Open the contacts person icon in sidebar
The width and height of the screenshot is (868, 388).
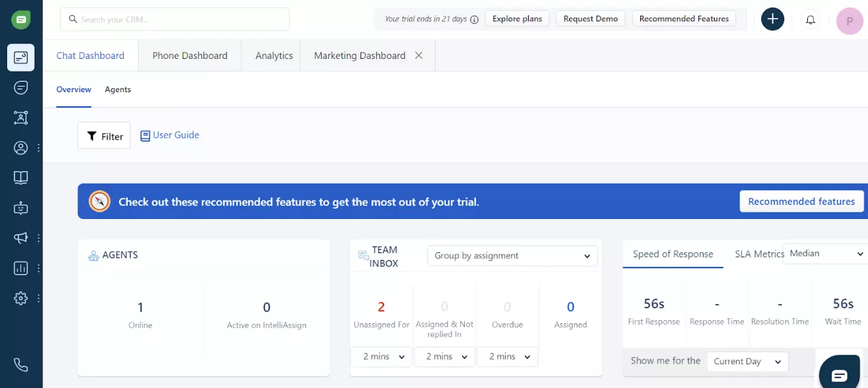21,148
